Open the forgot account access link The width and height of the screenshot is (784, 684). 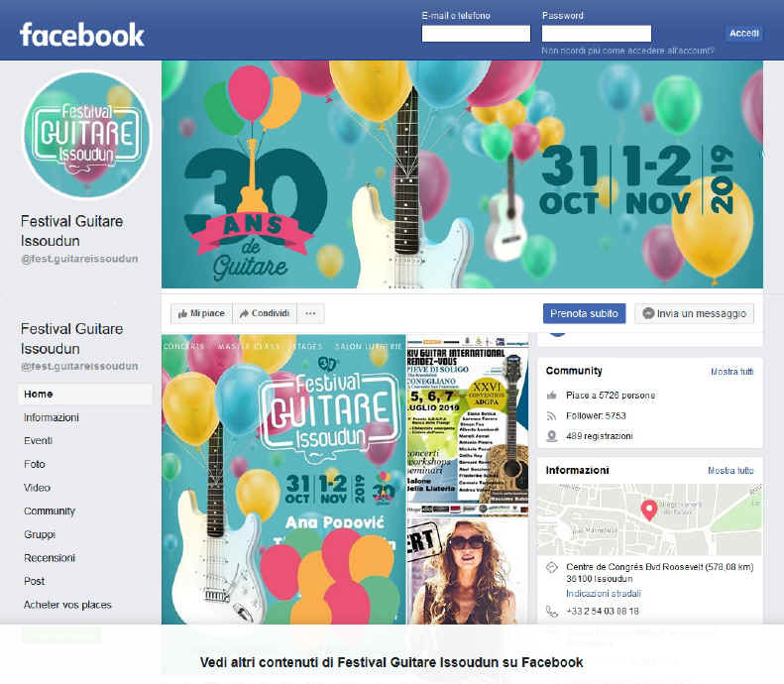tap(627, 51)
